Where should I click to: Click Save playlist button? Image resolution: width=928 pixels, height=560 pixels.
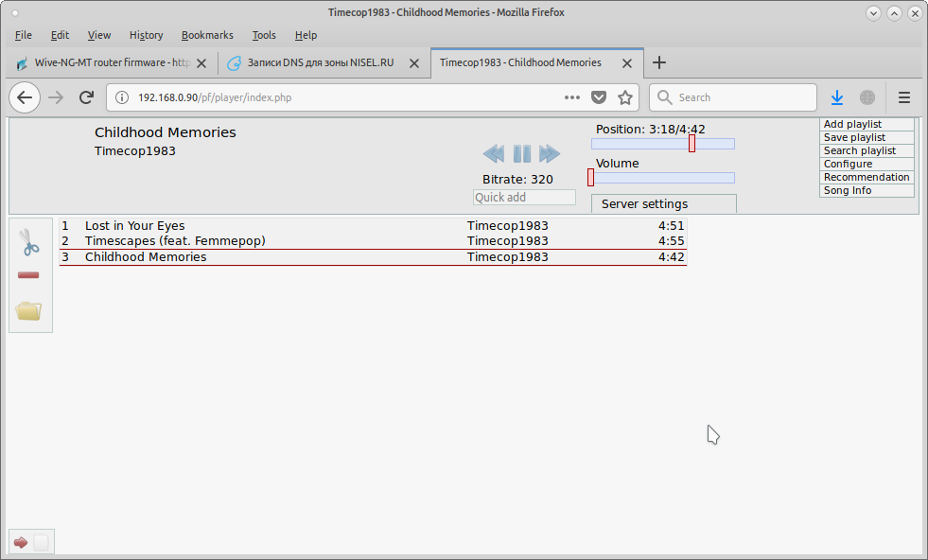pyautogui.click(x=867, y=137)
